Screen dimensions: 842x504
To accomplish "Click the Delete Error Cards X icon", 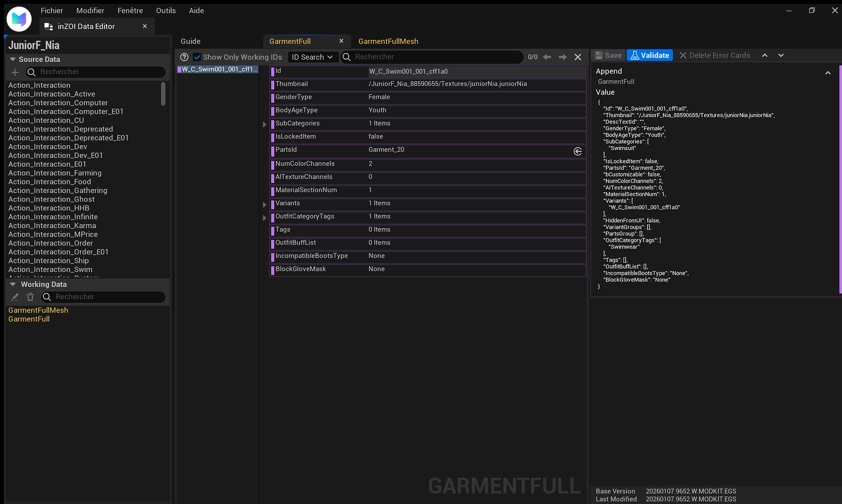I will click(x=683, y=55).
